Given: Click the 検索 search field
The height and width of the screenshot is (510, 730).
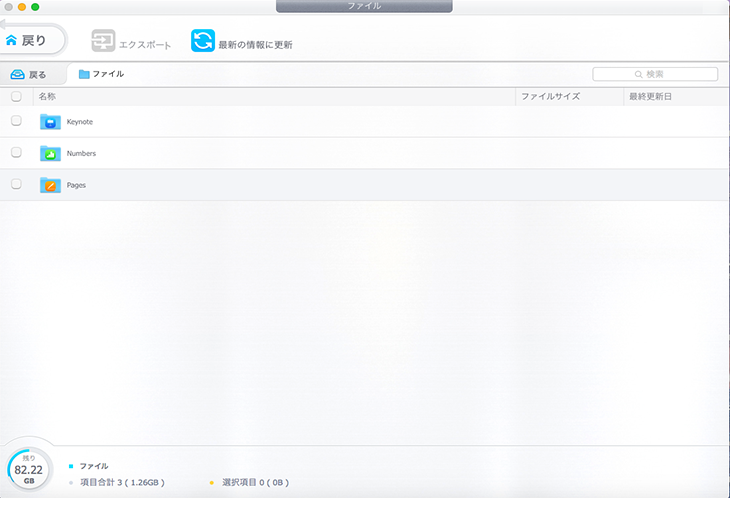Looking at the screenshot, I should [655, 74].
